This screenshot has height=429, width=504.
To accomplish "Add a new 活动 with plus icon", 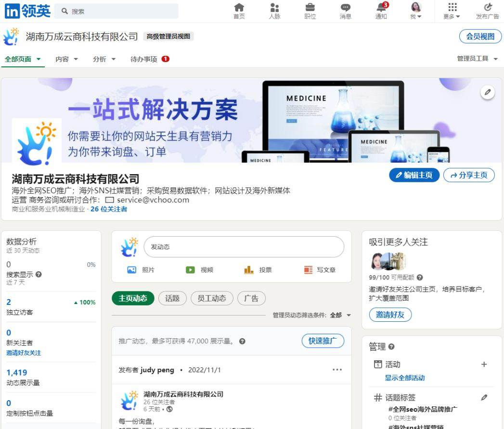I will (484, 365).
